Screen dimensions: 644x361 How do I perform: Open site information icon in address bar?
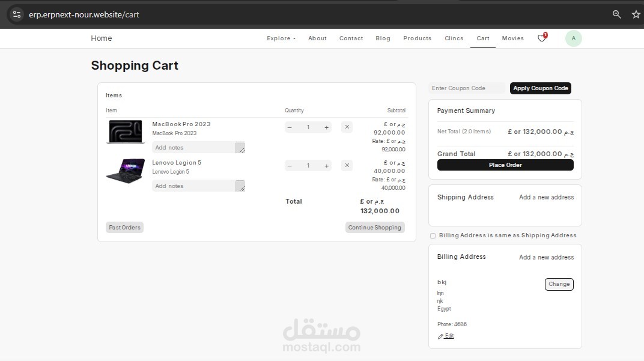(x=17, y=14)
